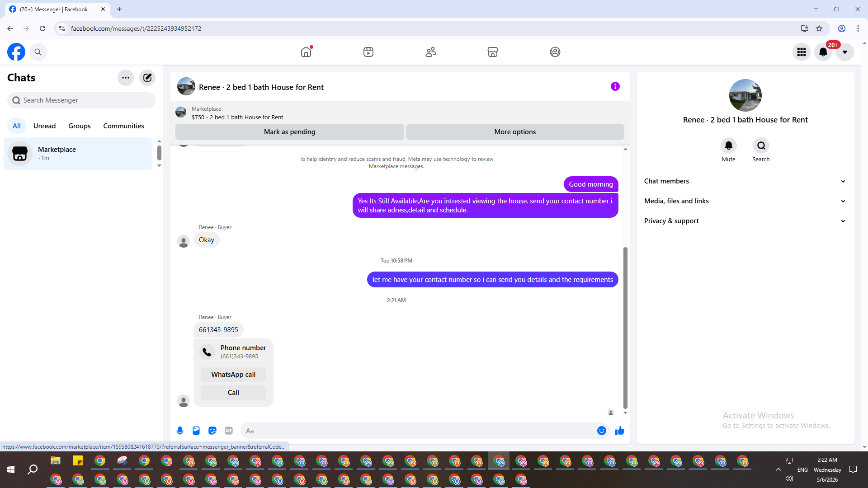
Task: Open the account dropdown arrow
Action: pyautogui.click(x=845, y=52)
